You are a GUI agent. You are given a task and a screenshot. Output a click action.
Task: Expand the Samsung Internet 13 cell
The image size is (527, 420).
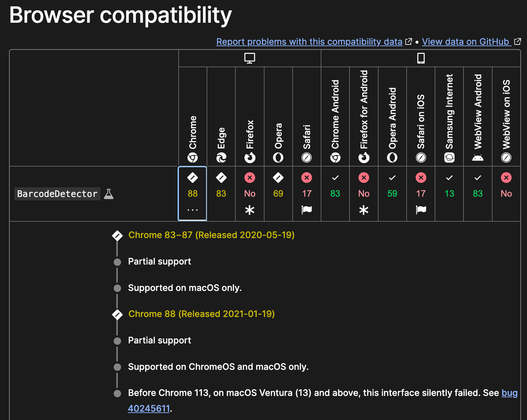pyautogui.click(x=449, y=194)
